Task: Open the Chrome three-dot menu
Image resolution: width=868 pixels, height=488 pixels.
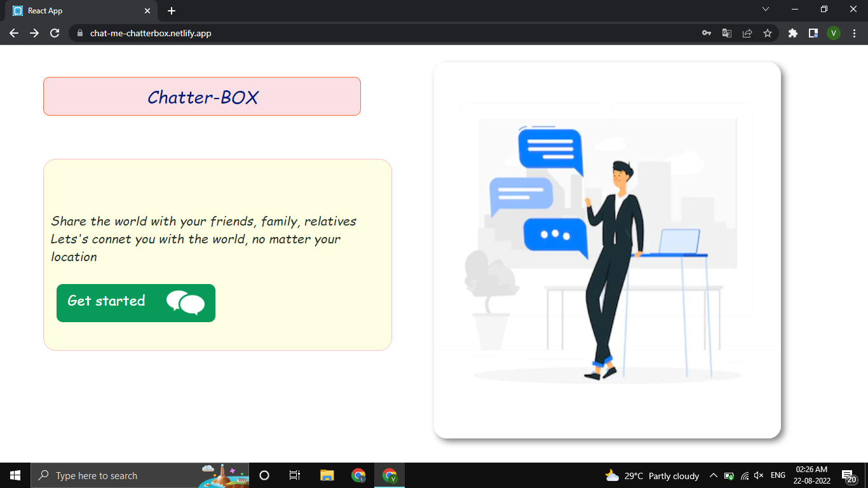Action: (853, 32)
